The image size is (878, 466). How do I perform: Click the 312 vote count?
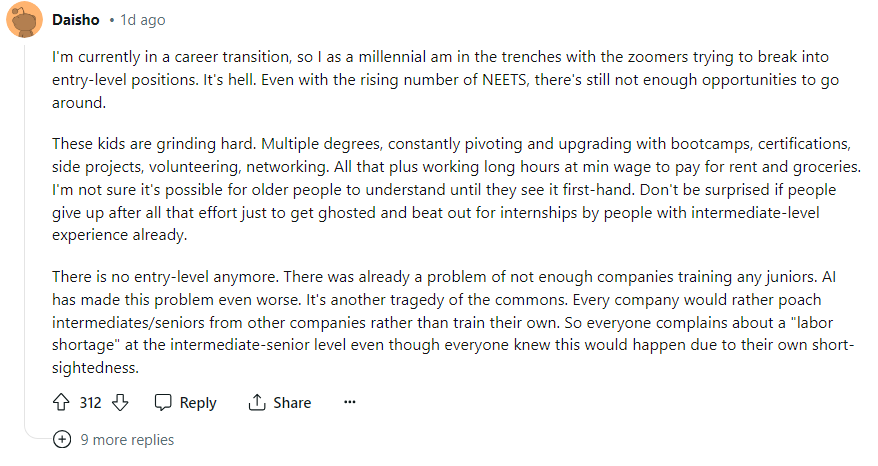(x=90, y=402)
